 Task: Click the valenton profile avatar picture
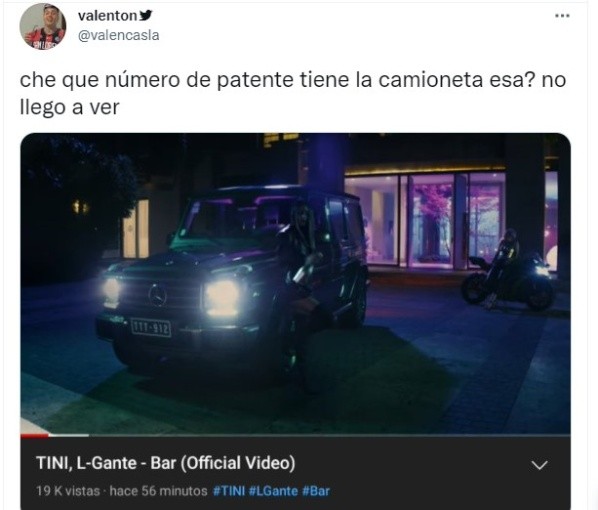pyautogui.click(x=43, y=27)
